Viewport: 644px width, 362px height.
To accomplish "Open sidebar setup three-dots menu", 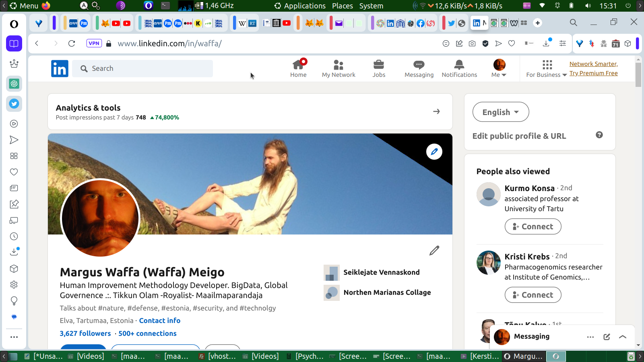I will pyautogui.click(x=14, y=337).
